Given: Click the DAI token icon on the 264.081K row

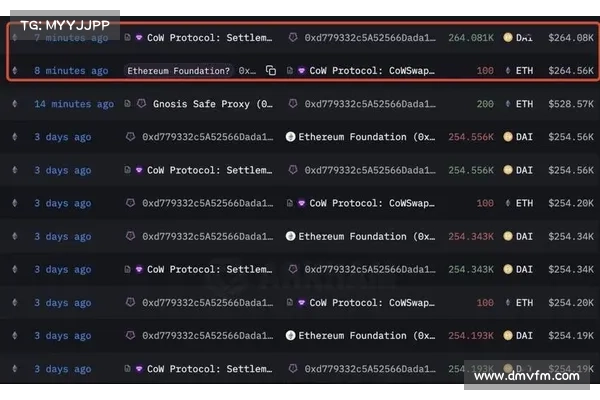Looking at the screenshot, I should click(x=507, y=38).
